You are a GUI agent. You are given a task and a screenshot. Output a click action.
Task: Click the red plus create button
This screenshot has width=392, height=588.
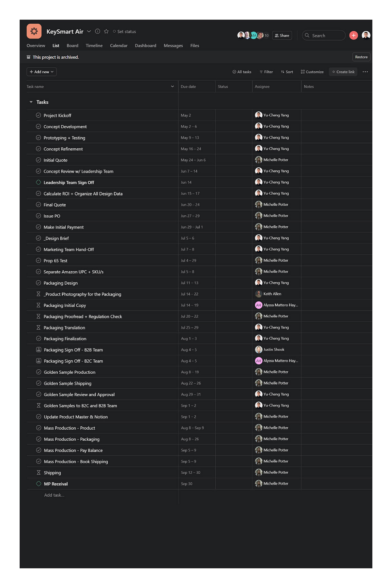[x=353, y=35]
